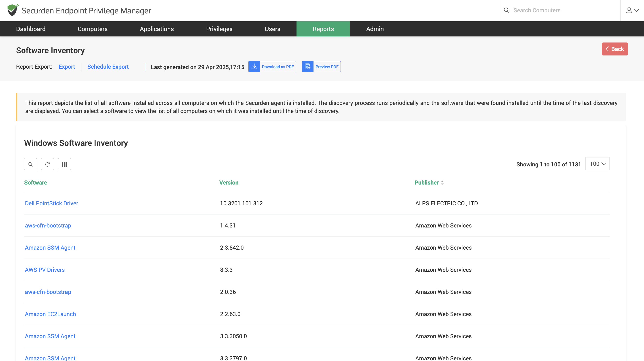Click version 10.3201.101.312 cell
Viewport: 644px width, 361px height.
[241, 203]
